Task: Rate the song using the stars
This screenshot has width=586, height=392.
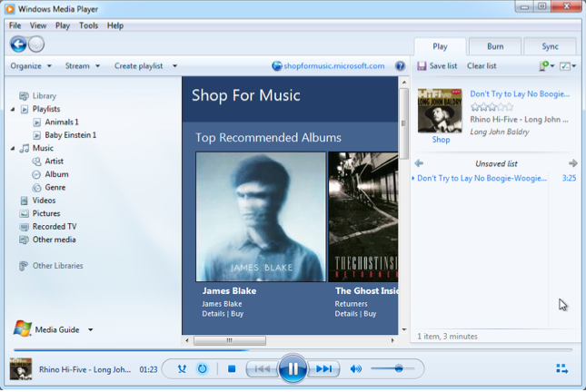Action: 492,107
